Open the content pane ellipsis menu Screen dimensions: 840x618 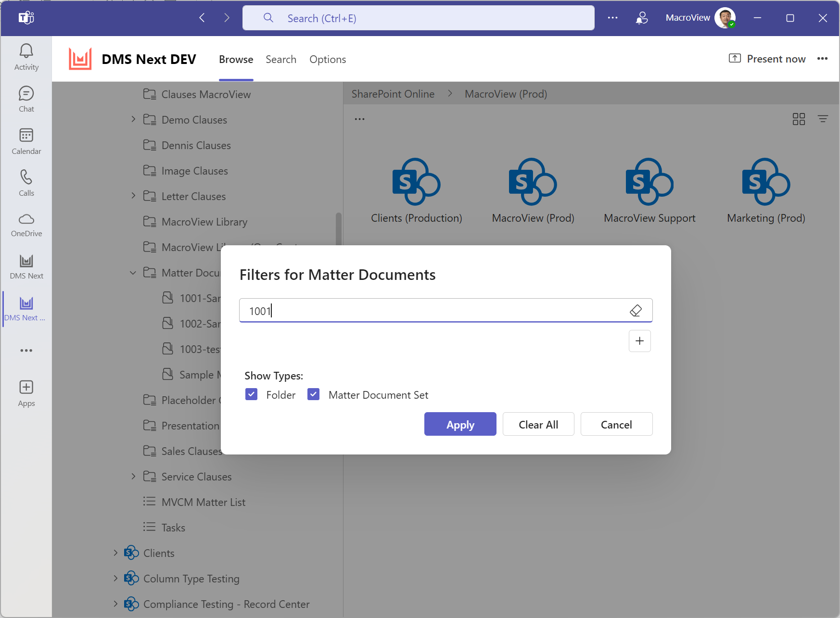click(359, 119)
